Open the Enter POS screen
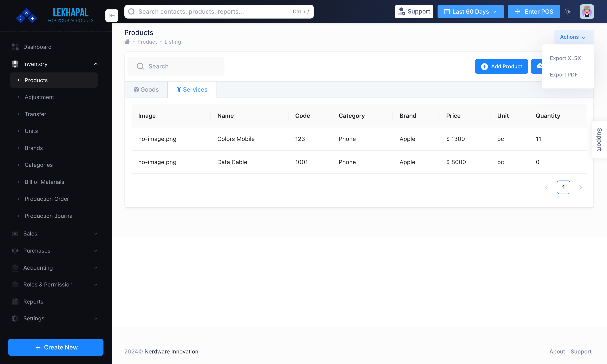 534,12
